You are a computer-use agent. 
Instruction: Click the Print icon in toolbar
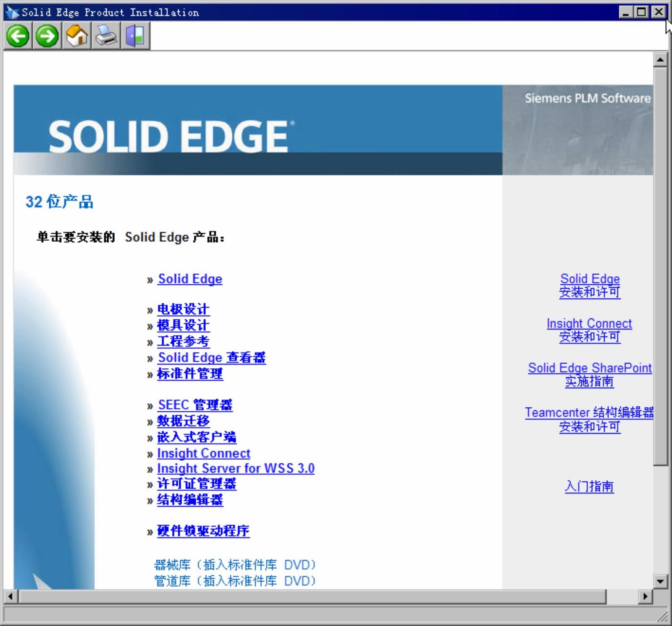click(x=106, y=36)
